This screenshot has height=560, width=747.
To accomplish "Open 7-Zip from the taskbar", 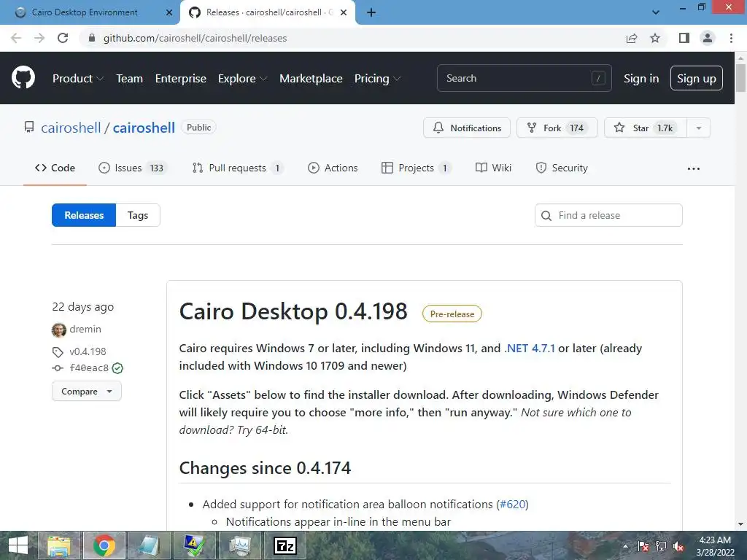I will click(x=285, y=545).
